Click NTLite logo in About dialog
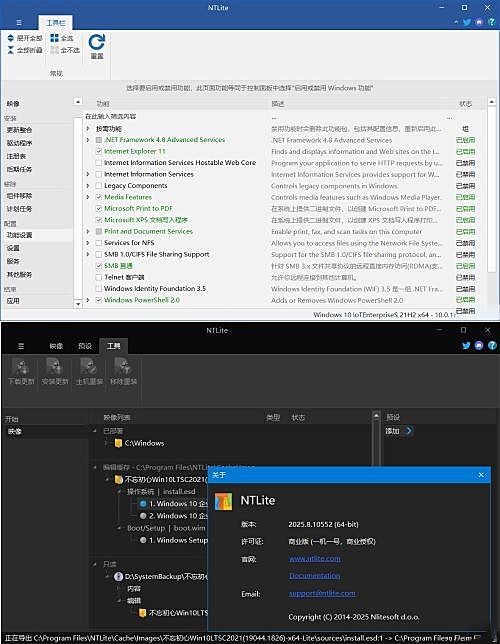This screenshot has width=500, height=644. pos(224,501)
